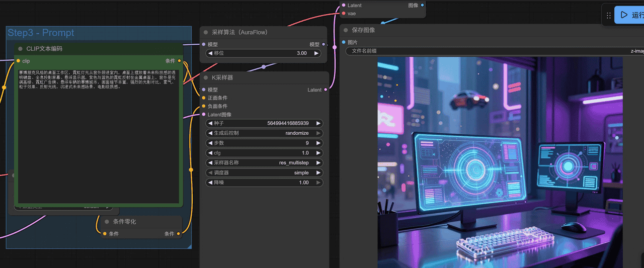Screen dimensions: 644x268
Task: Click collapse dot of 采样算法（AuraFlow） node
Action: pos(206,32)
